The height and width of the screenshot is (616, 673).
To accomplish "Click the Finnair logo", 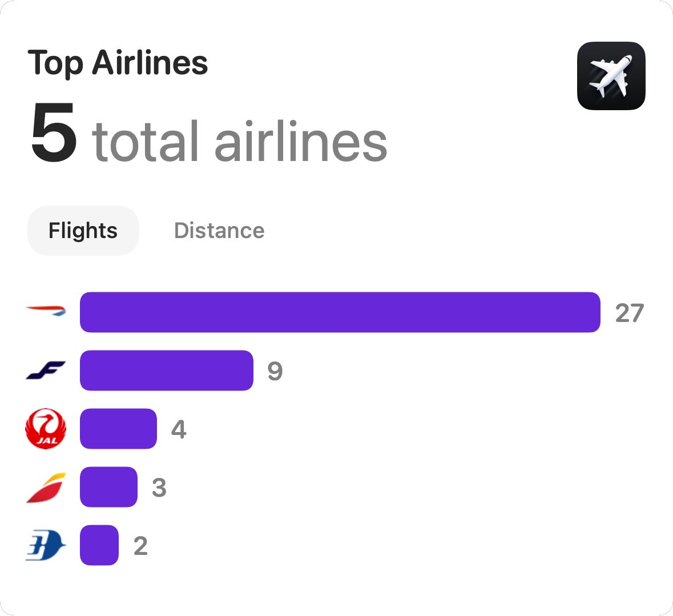I will click(x=46, y=371).
